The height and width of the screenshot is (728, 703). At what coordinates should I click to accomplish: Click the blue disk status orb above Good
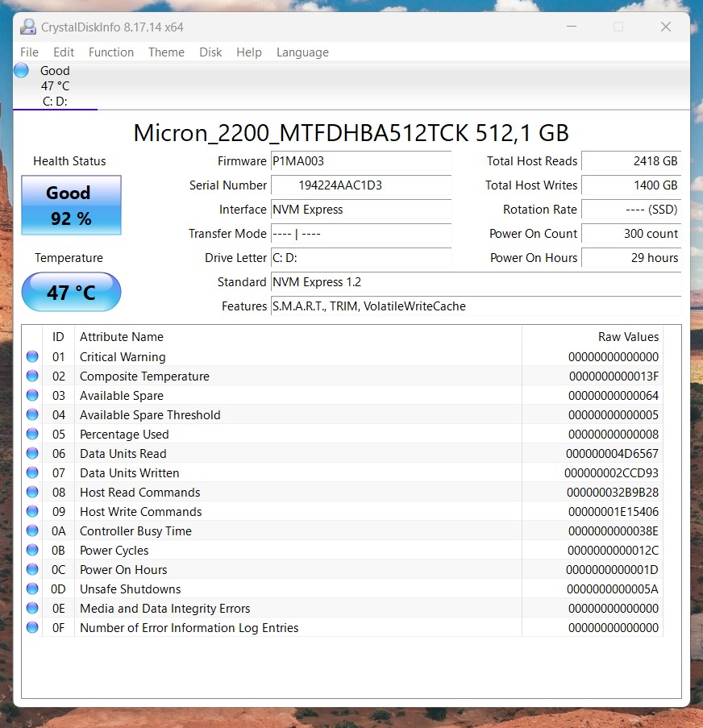21,71
